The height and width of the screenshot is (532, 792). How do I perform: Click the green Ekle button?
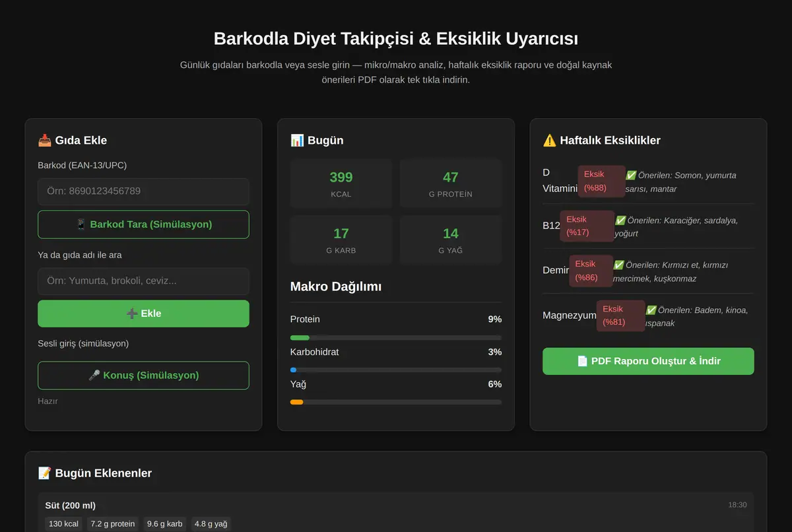click(x=143, y=314)
